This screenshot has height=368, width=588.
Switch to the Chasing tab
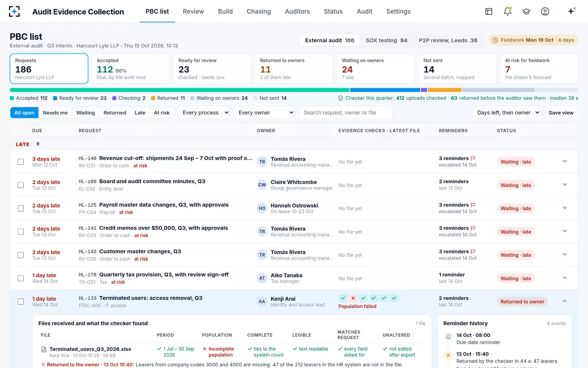coord(258,11)
